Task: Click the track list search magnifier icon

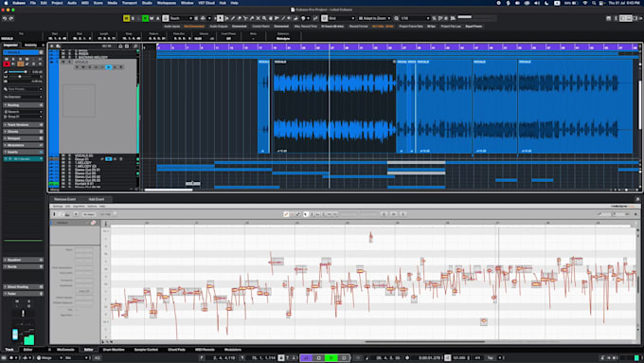Action: point(135,46)
